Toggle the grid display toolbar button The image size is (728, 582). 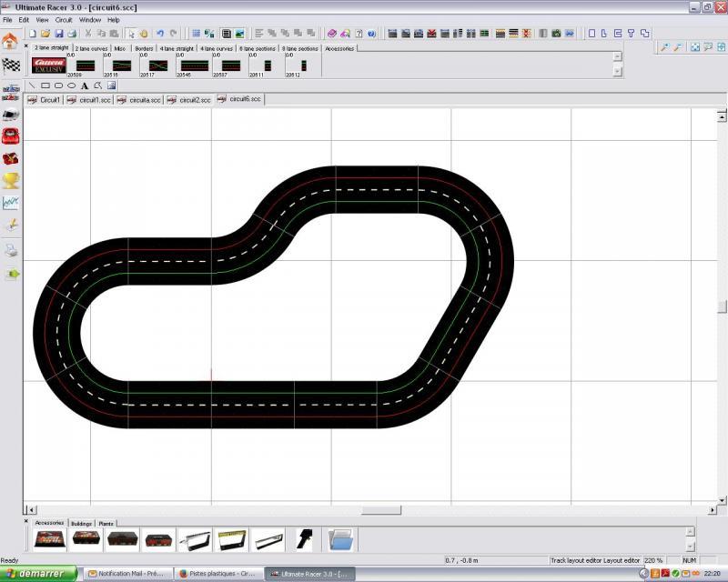pos(196,34)
